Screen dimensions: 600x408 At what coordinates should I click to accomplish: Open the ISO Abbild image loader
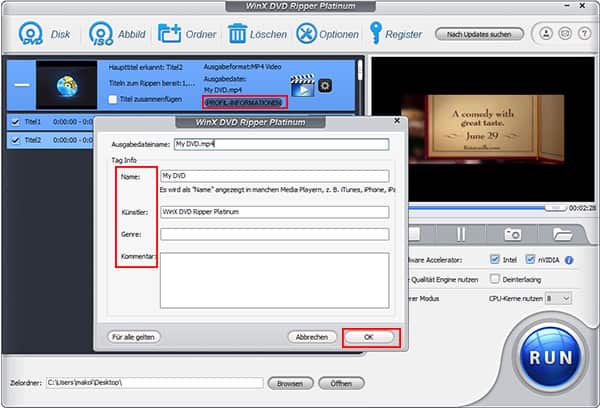tap(101, 34)
